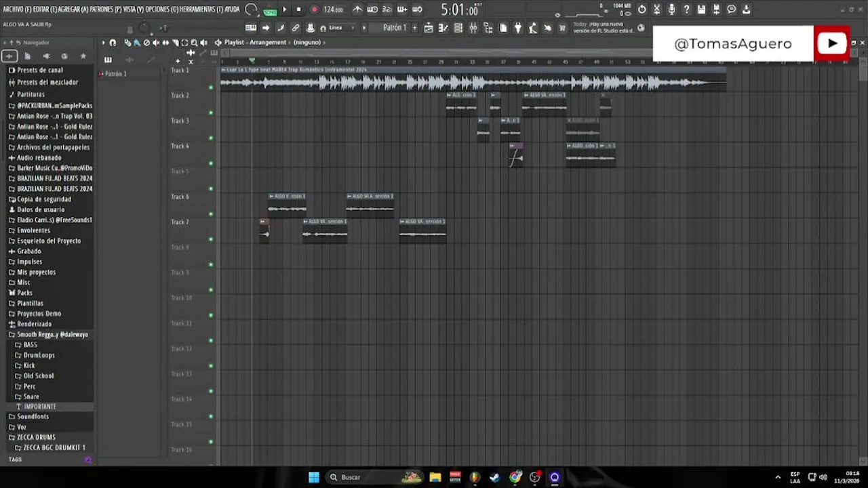Click the Buscar taskbar search box
The height and width of the screenshot is (488, 868).
pos(374,477)
